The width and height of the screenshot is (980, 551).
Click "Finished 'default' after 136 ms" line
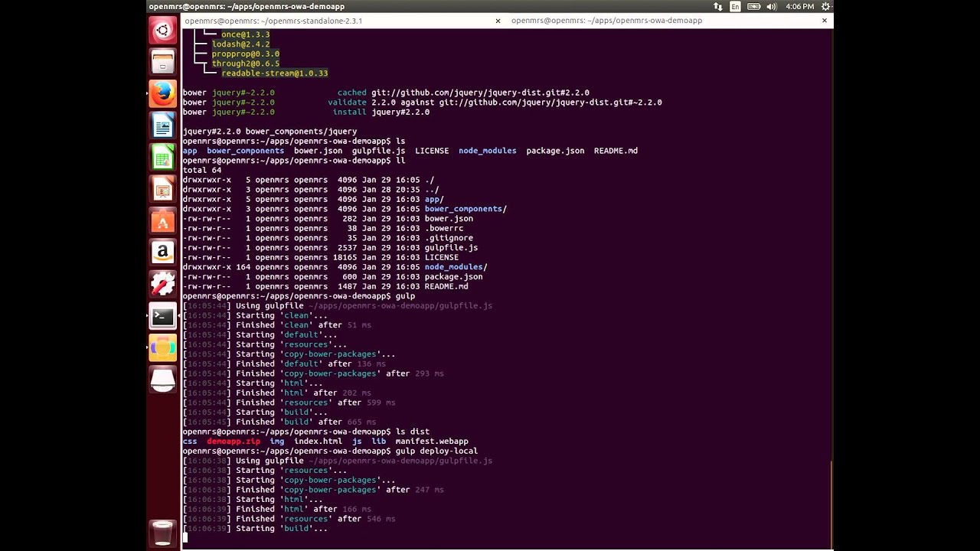[x=284, y=364]
